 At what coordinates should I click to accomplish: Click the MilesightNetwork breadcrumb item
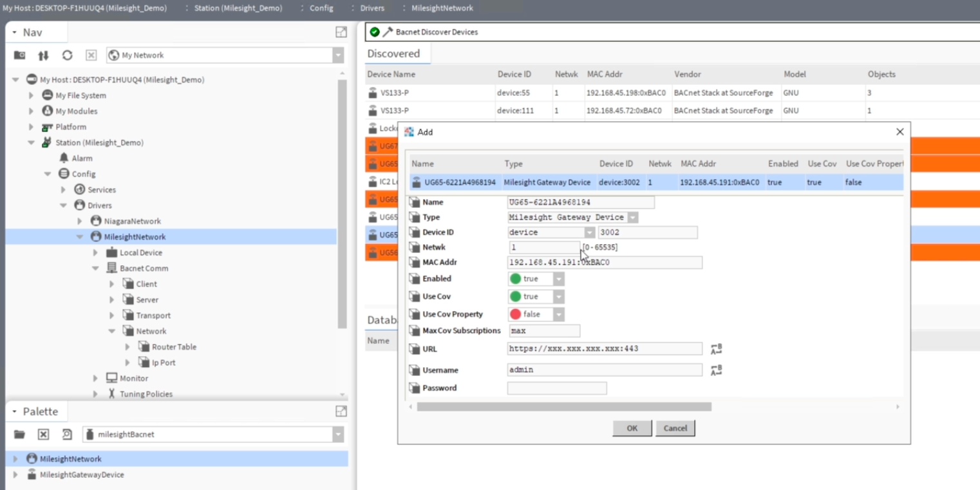coord(442,8)
